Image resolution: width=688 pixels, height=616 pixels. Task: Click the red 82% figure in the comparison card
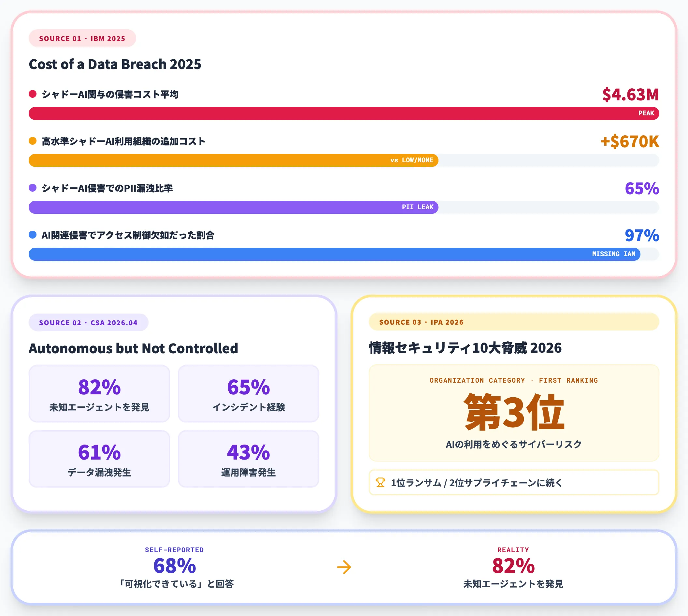tap(513, 566)
